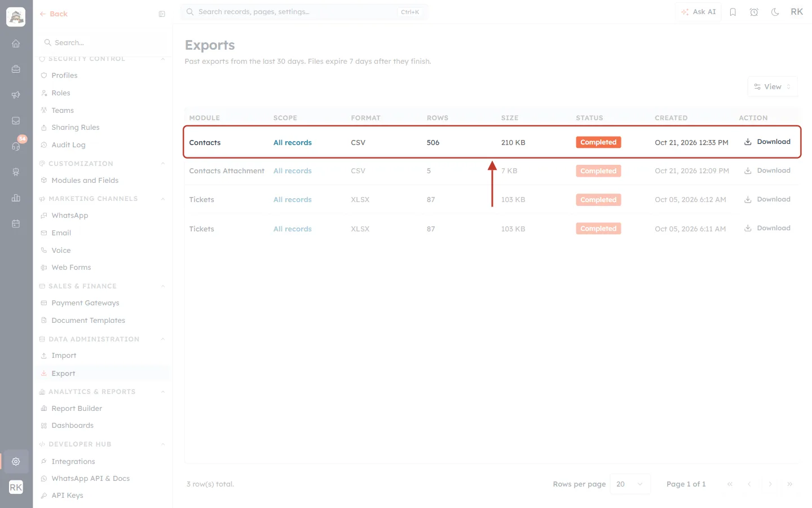This screenshot has width=812, height=508.
Task: Open the settings gear icon
Action: coord(16,462)
